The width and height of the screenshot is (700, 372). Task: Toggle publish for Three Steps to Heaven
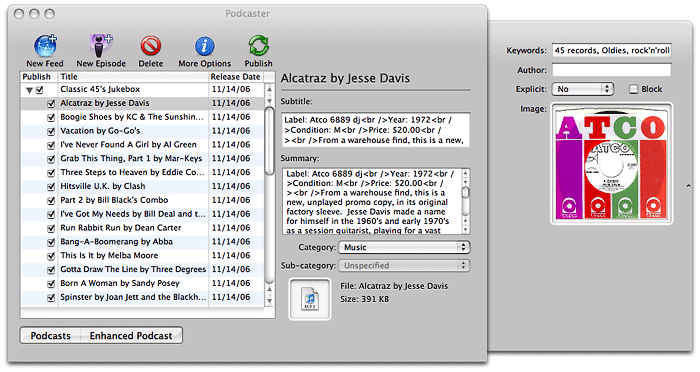[x=51, y=173]
